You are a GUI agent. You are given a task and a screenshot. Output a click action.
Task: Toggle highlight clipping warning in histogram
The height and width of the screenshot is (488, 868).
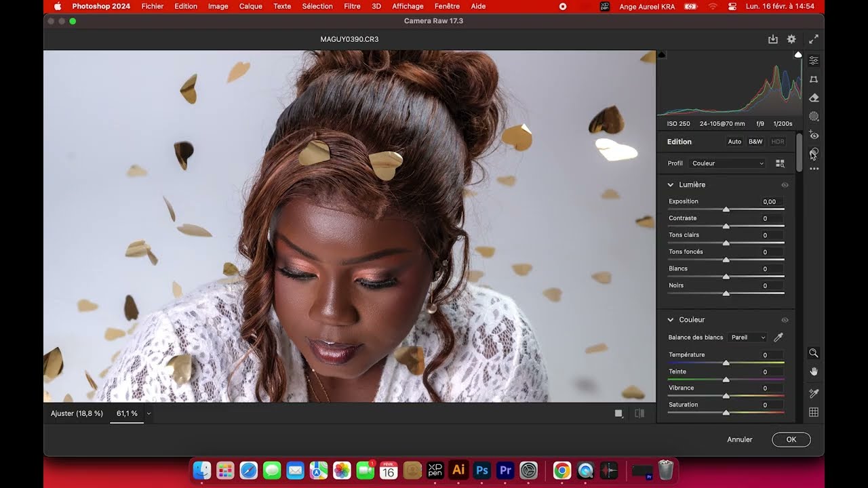[x=797, y=55]
